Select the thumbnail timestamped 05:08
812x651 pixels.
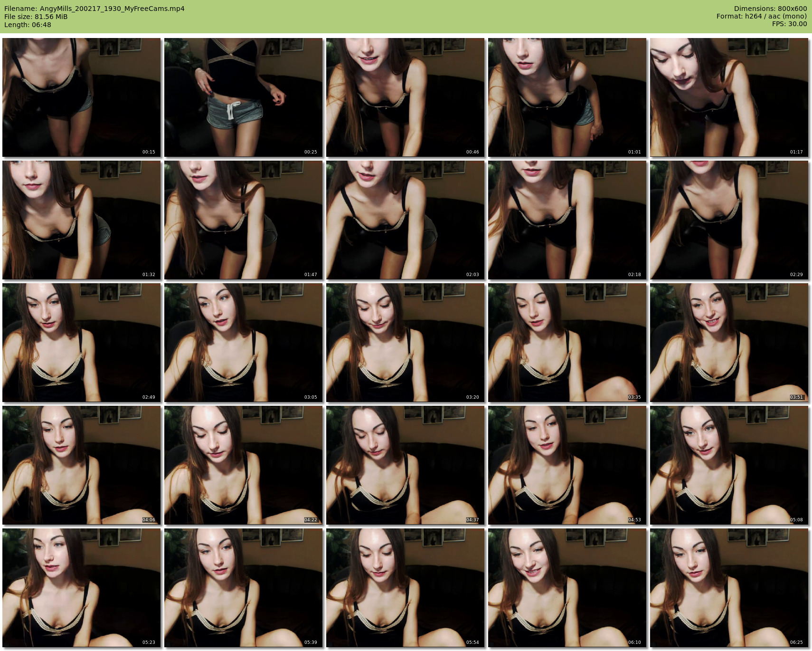click(x=729, y=465)
